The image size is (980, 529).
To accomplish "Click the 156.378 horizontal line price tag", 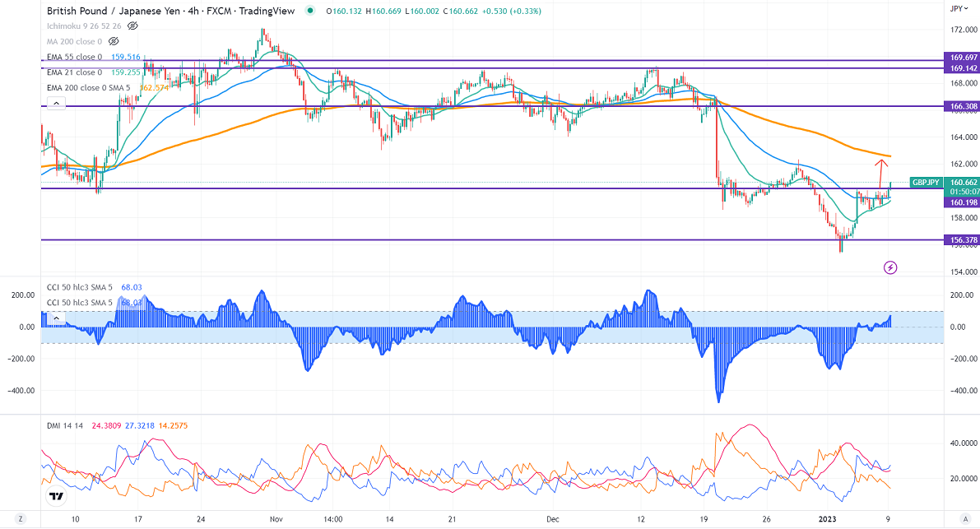I will click(x=963, y=240).
